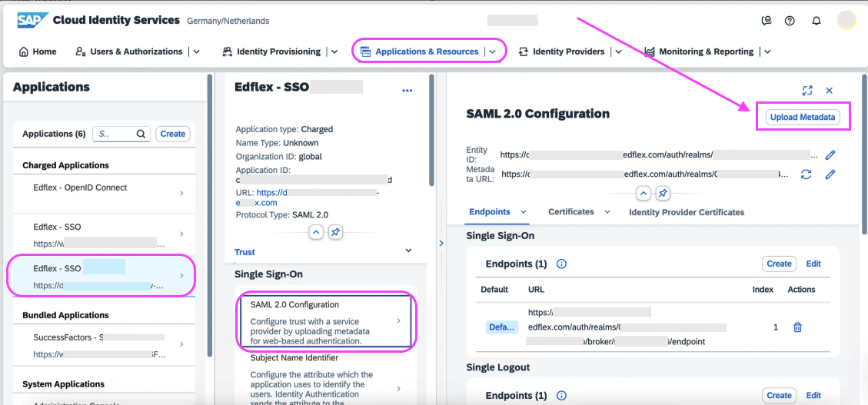Collapse the side panel with splitter arrow
The image size is (868, 405).
coord(441,242)
